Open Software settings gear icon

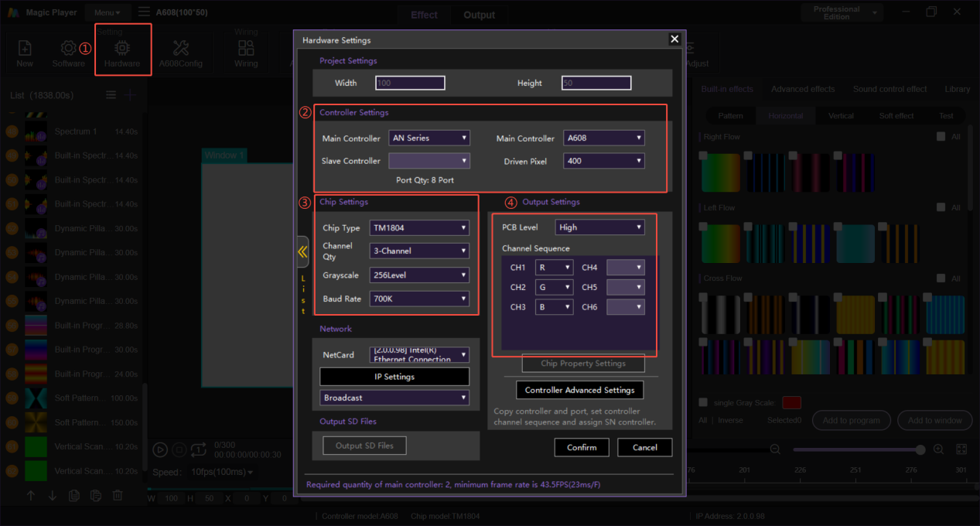tap(69, 48)
